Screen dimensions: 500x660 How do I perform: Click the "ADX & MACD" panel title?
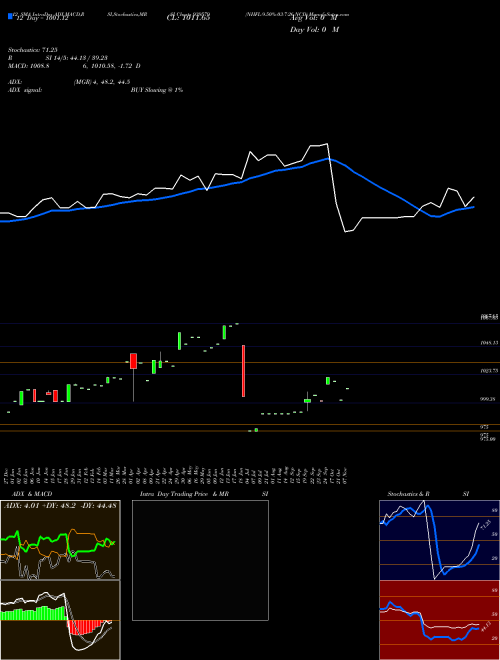[x=32, y=494]
